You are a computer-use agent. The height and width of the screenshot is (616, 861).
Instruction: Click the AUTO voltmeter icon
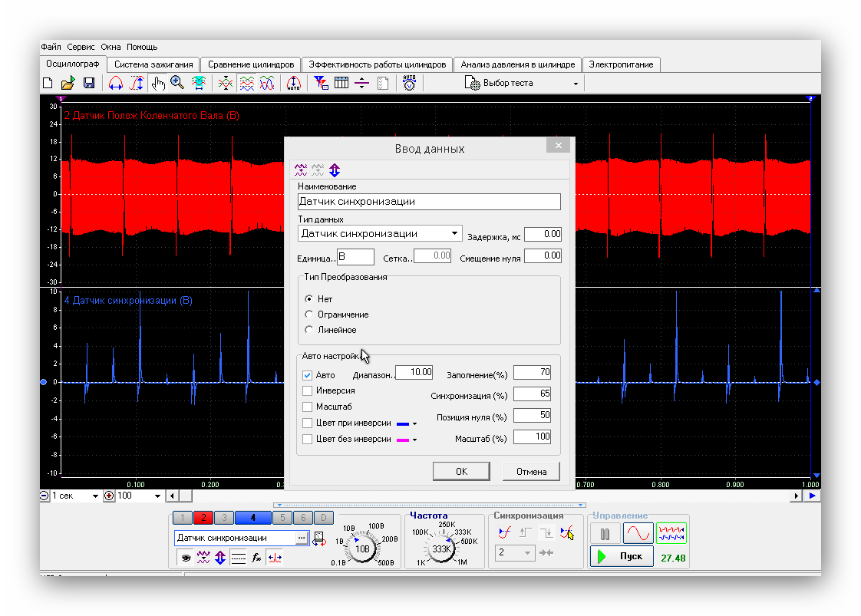tap(409, 83)
